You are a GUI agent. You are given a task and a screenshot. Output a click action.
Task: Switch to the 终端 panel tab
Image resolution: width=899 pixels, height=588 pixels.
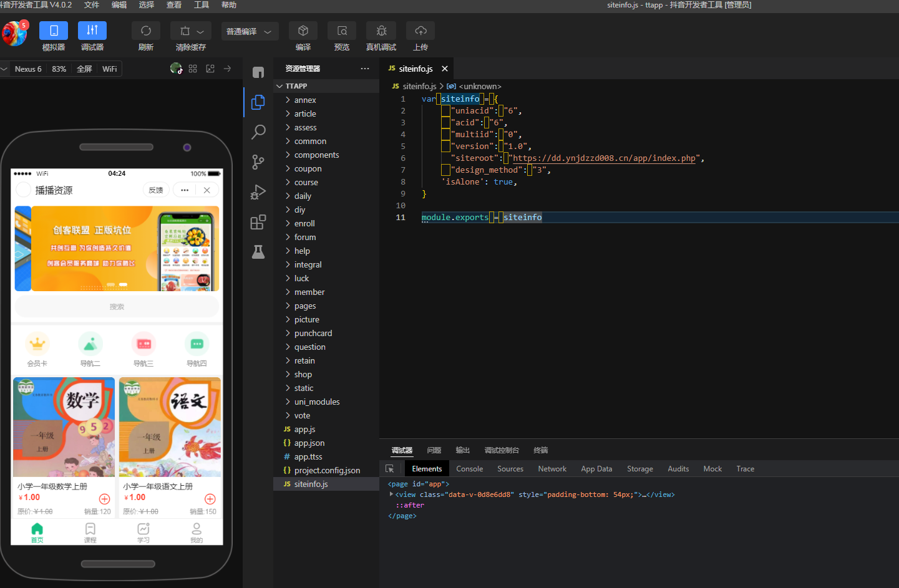[541, 450]
